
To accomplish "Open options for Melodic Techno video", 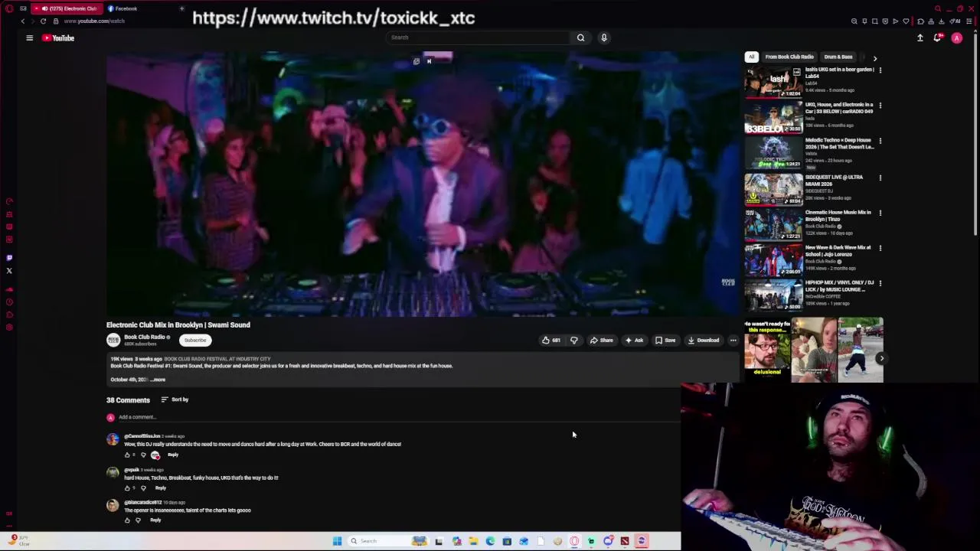I will coord(880,141).
